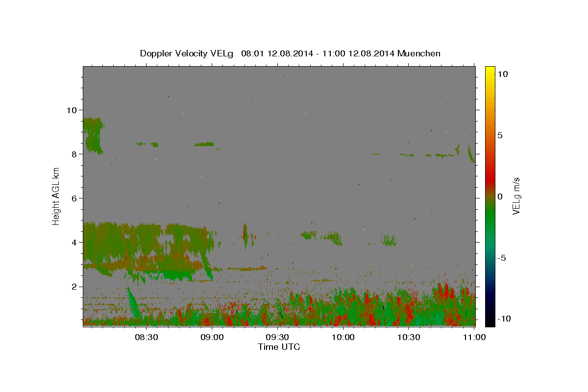Click the 11:00 time tick label
The image size is (588, 392).
pyautogui.click(x=474, y=337)
